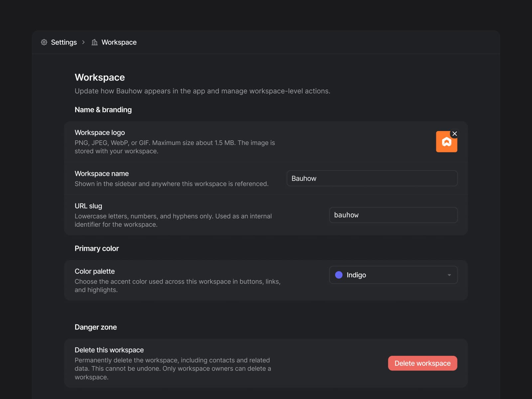
Task: Click the orange workspace logo image
Action: [x=447, y=142]
